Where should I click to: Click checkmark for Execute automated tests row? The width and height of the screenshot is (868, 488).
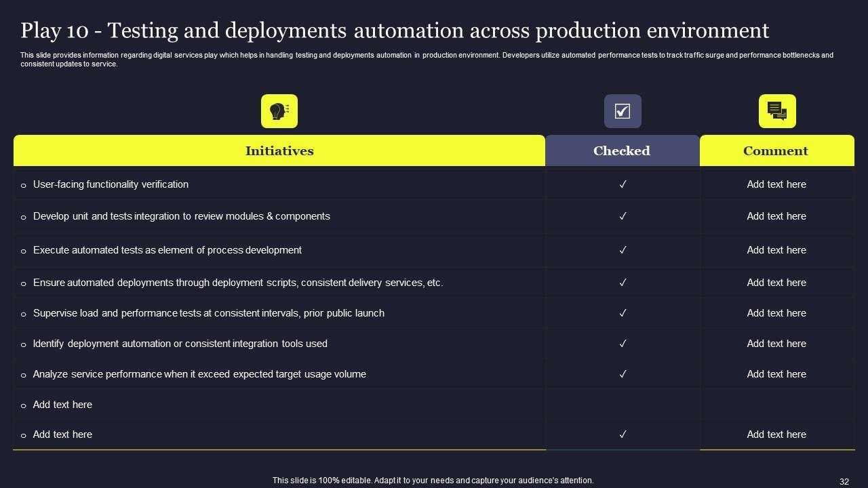point(623,250)
